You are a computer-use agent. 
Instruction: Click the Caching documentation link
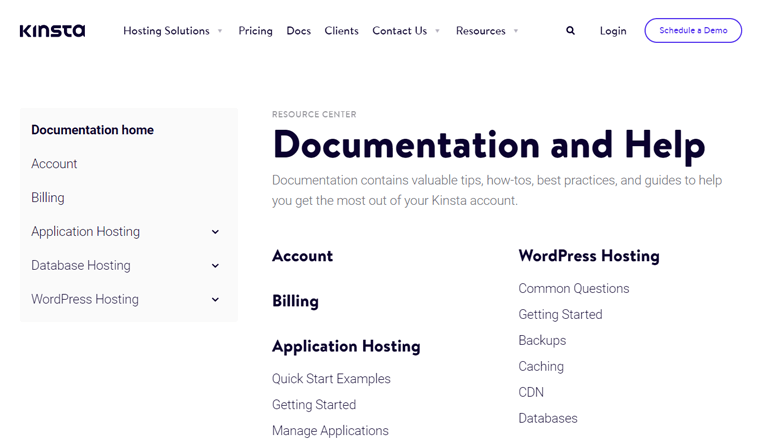pyautogui.click(x=541, y=367)
